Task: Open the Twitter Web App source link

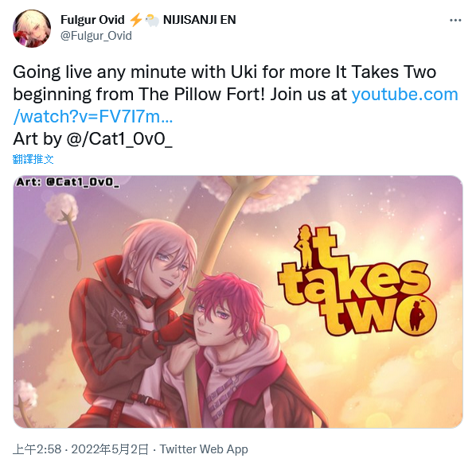Action: coord(204,449)
